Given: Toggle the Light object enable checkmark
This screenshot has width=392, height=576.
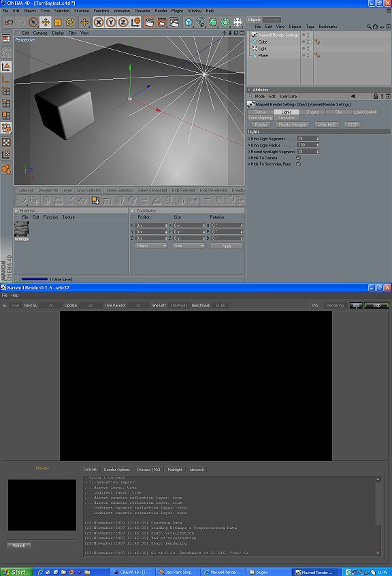Looking at the screenshot, I should tap(312, 48).
